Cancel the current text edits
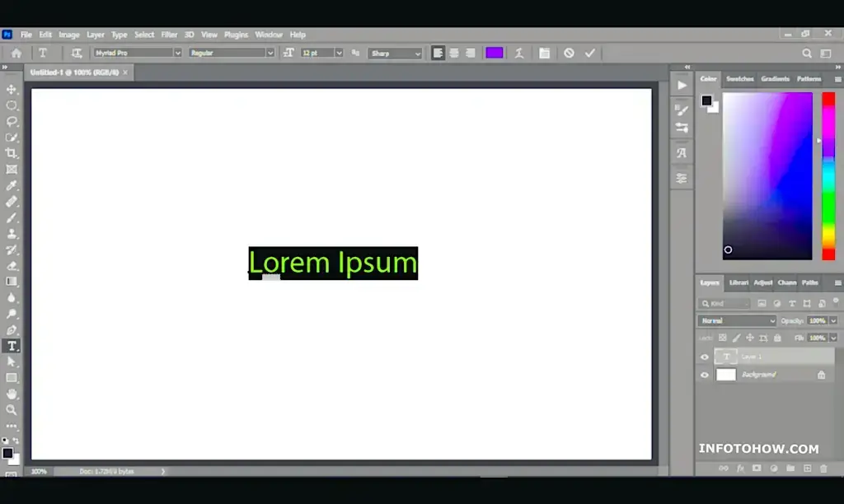 click(569, 53)
